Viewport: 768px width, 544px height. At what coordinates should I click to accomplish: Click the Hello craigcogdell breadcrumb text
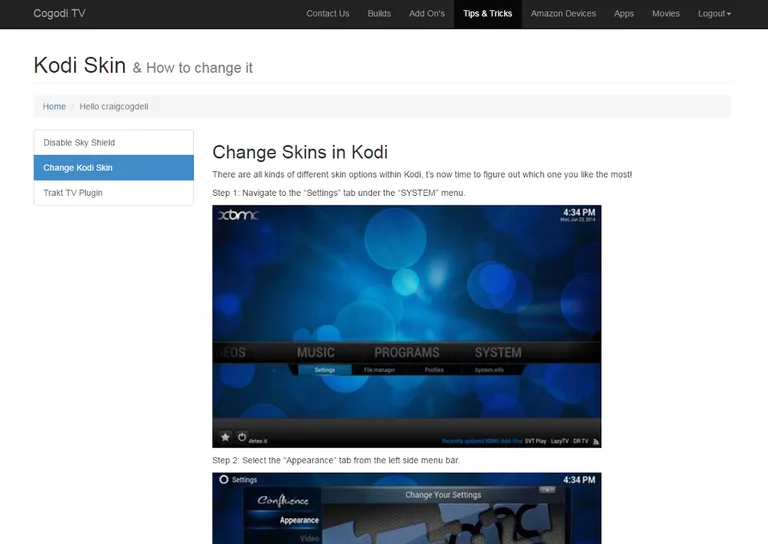(x=114, y=106)
